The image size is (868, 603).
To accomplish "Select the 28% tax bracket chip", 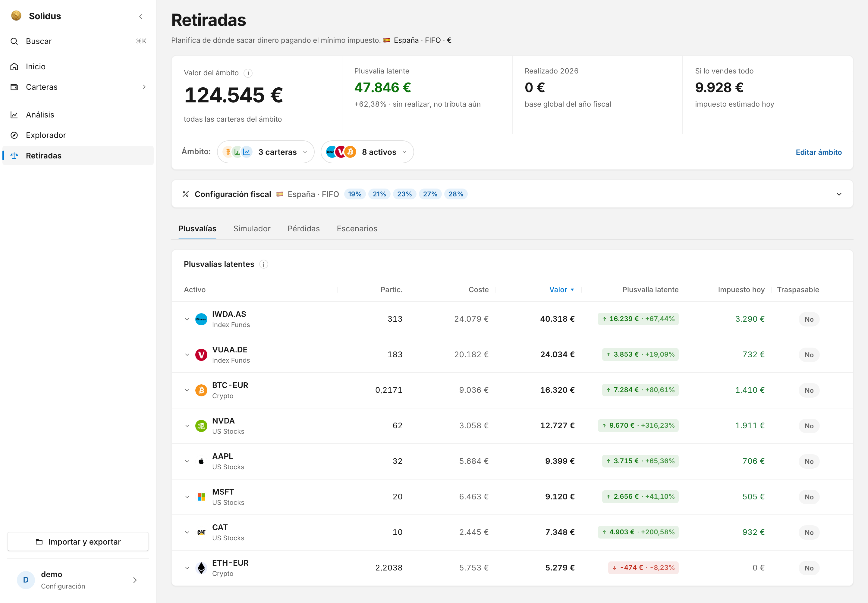I will click(455, 194).
